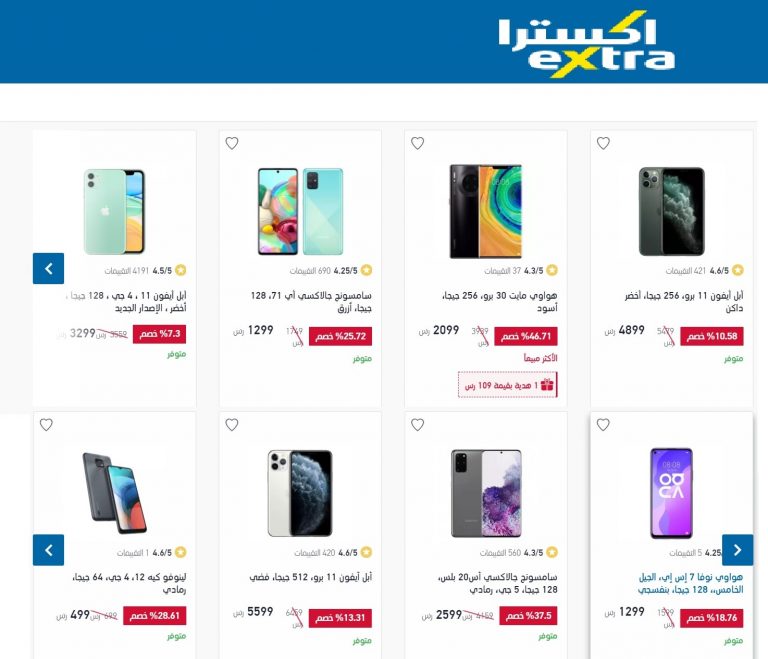Open the Lenovo K12 phone image
The height and width of the screenshot is (659, 768).
115,493
